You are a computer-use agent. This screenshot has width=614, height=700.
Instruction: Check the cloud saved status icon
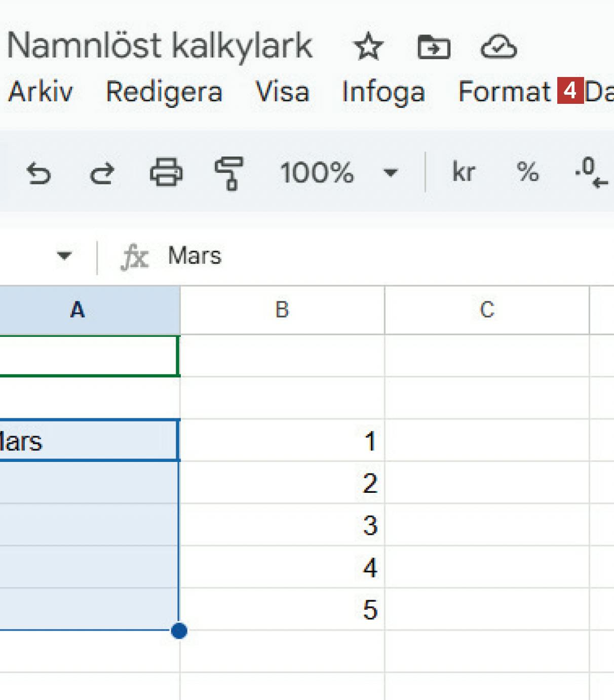tap(498, 47)
